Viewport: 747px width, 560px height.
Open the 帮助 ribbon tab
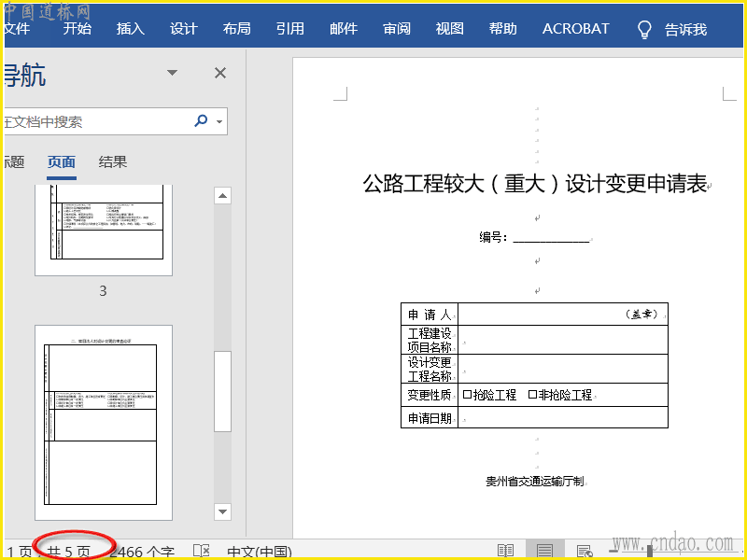503,29
